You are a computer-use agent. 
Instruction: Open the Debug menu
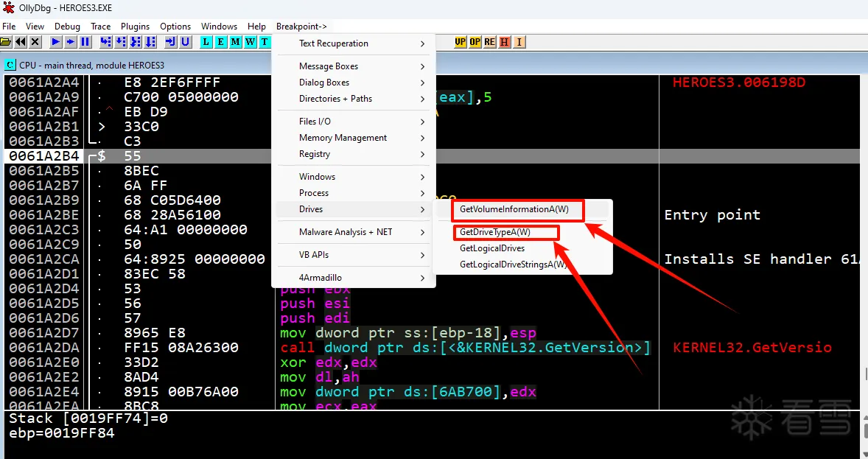[x=67, y=27]
